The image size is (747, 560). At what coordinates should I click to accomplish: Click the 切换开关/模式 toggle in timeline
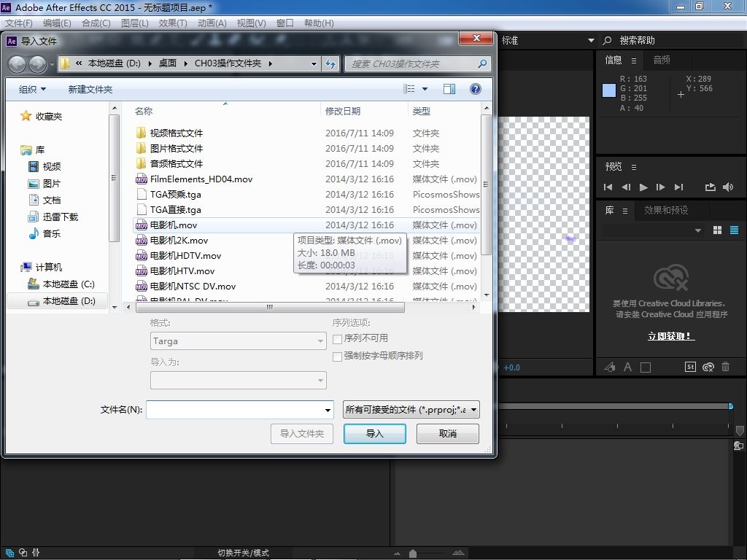click(x=244, y=553)
